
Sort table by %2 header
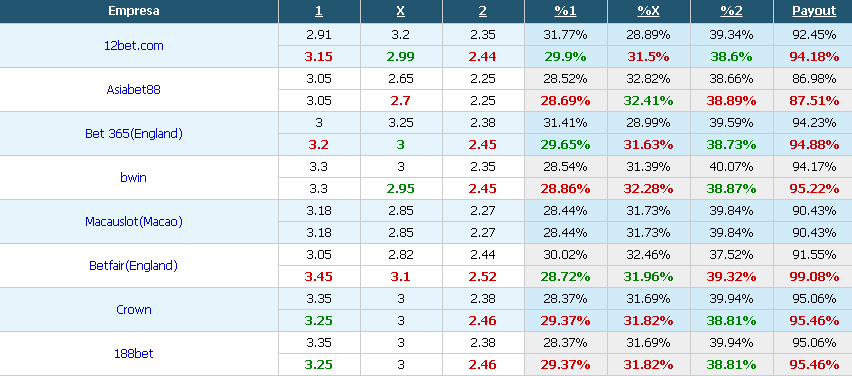pos(731,11)
